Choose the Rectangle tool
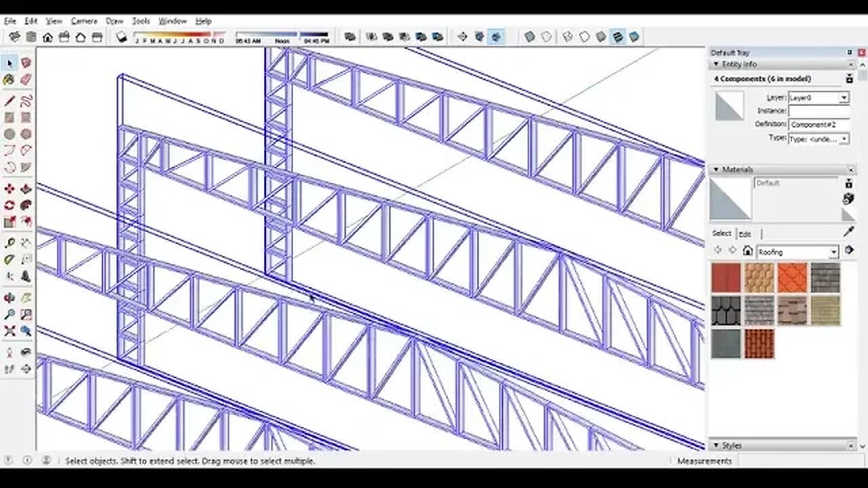This screenshot has height=488, width=868. point(9,118)
